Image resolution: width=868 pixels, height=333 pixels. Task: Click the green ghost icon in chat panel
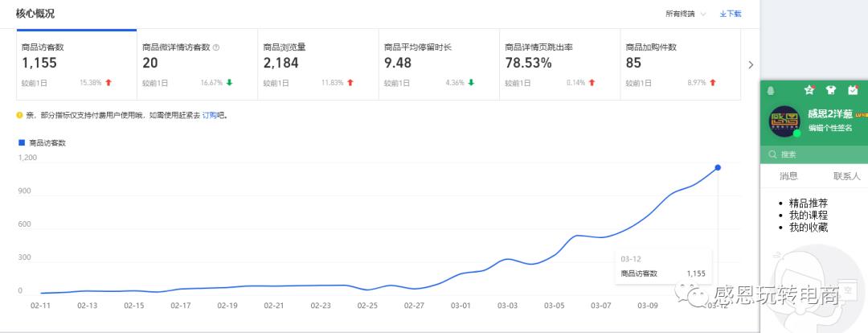(x=770, y=90)
